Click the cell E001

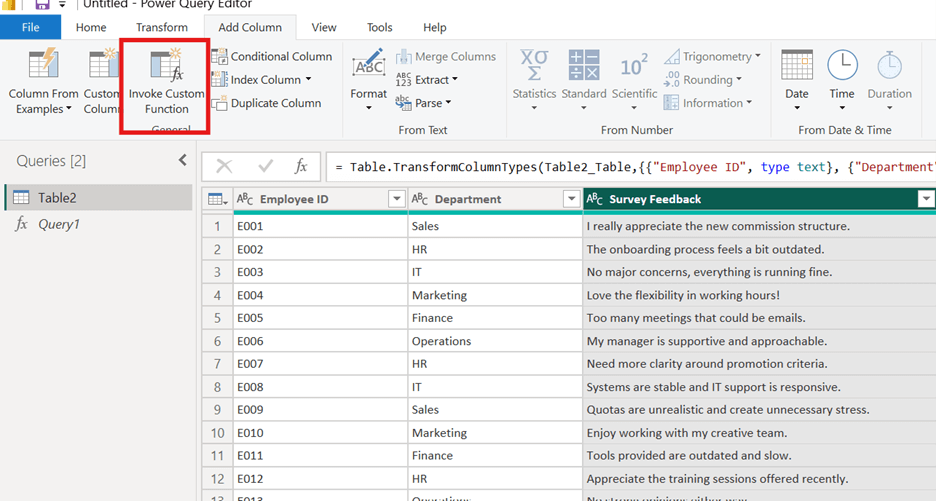(321, 226)
